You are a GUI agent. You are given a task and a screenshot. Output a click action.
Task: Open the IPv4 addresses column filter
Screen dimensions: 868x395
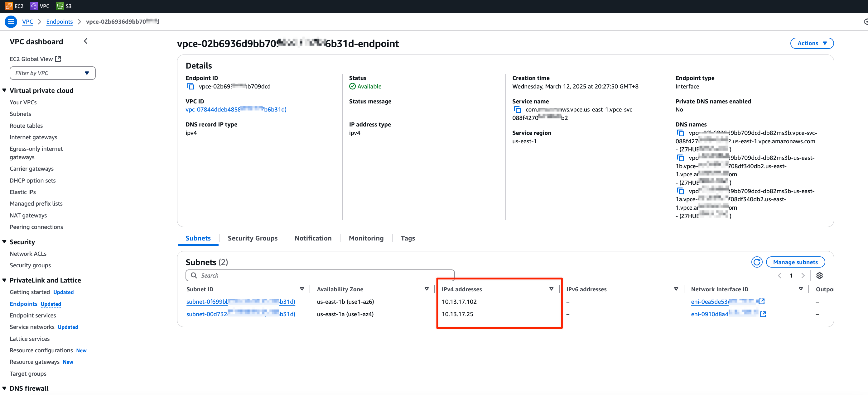(x=551, y=288)
